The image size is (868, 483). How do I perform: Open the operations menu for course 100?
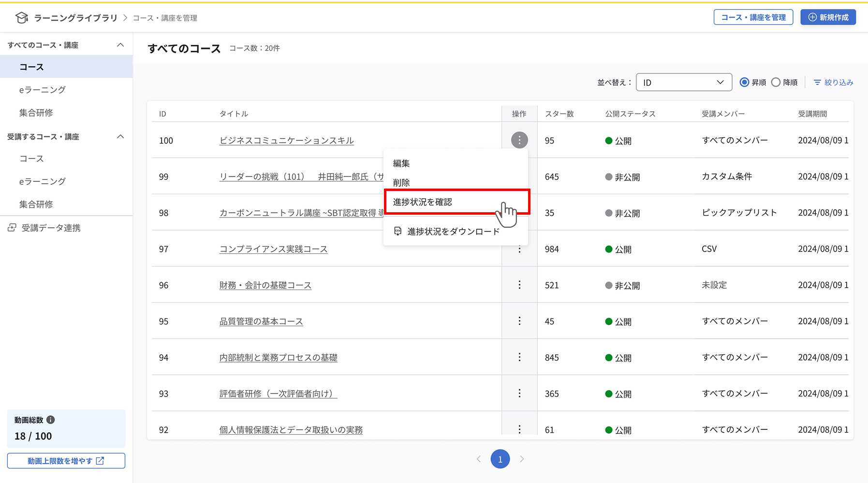pyautogui.click(x=519, y=140)
